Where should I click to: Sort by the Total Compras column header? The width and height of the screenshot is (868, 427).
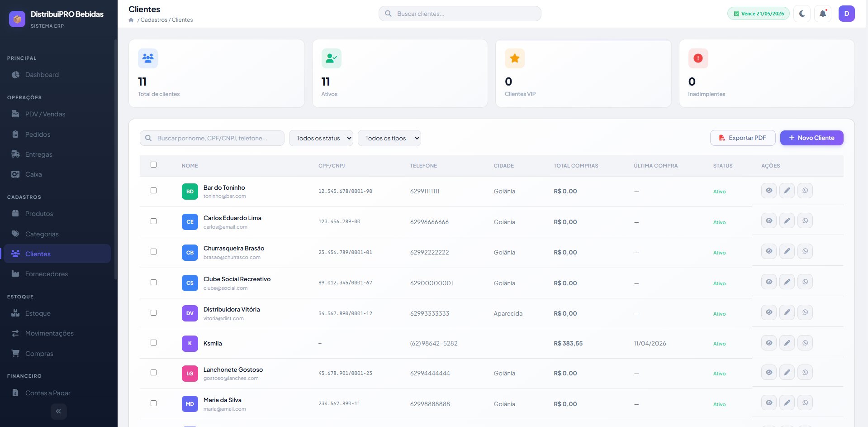click(576, 166)
